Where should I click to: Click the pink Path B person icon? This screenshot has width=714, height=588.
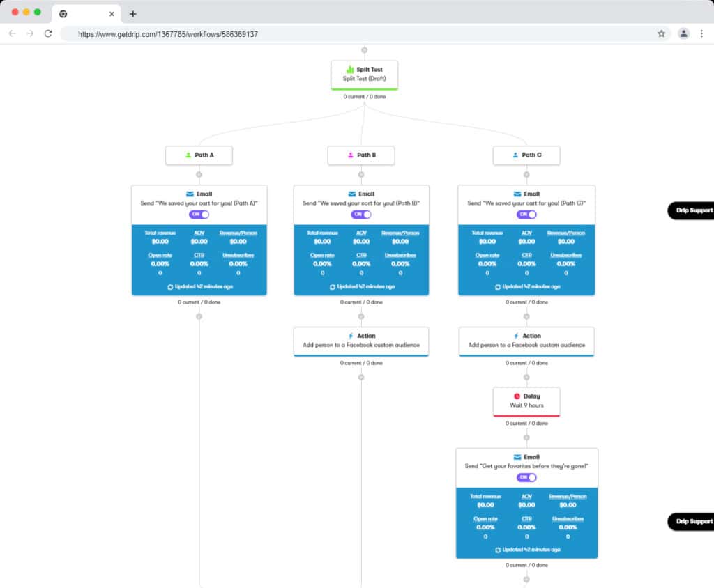click(351, 155)
